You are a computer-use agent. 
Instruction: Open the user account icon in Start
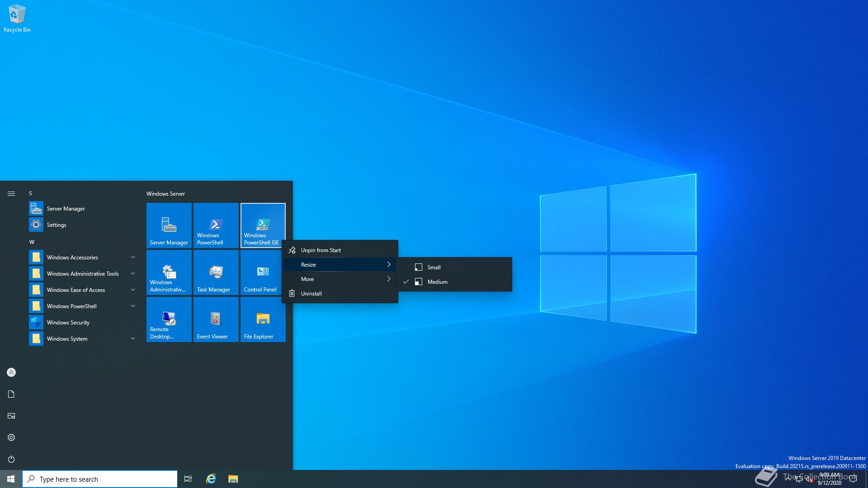[x=11, y=372]
